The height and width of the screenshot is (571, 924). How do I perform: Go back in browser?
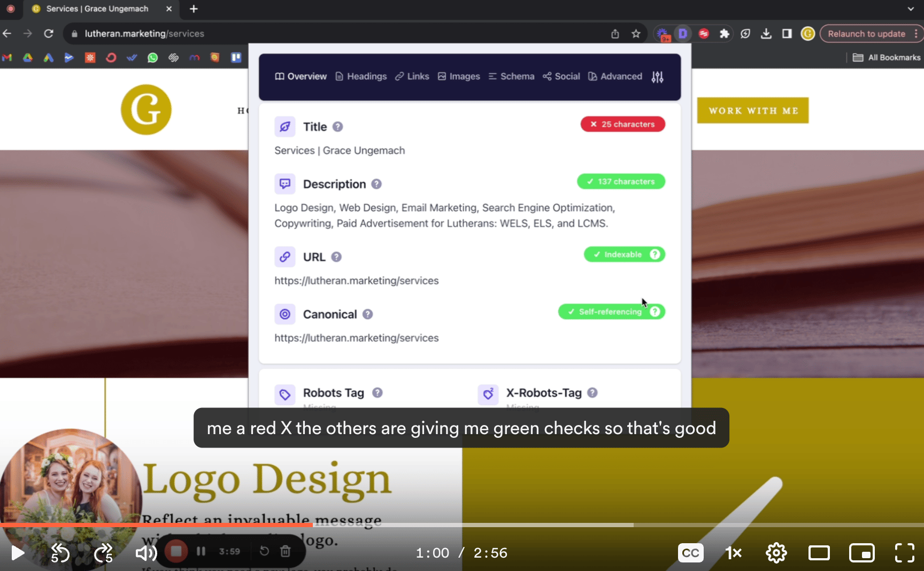pyautogui.click(x=7, y=34)
